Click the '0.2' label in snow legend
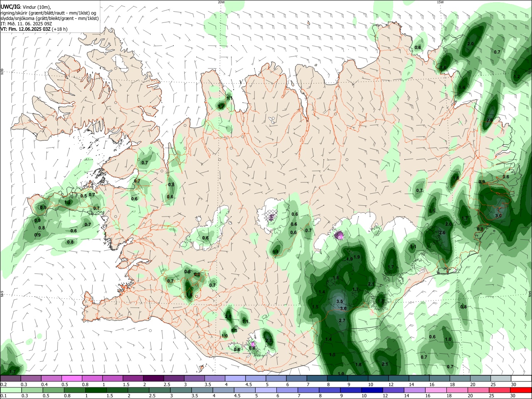The width and height of the screenshot is (532, 399). pos(3,384)
